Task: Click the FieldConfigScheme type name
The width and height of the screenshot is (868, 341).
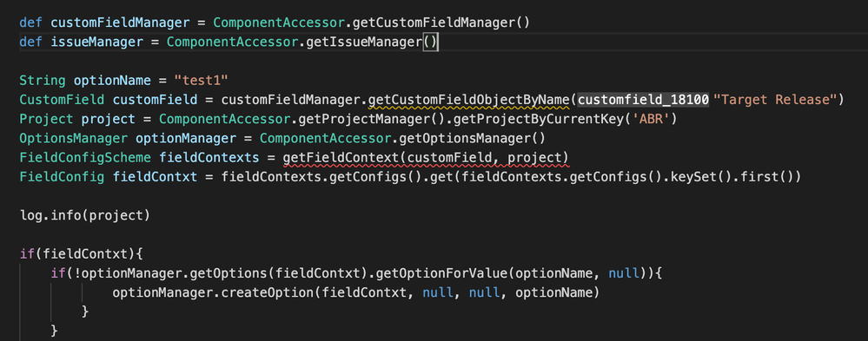Action: pyautogui.click(x=85, y=158)
